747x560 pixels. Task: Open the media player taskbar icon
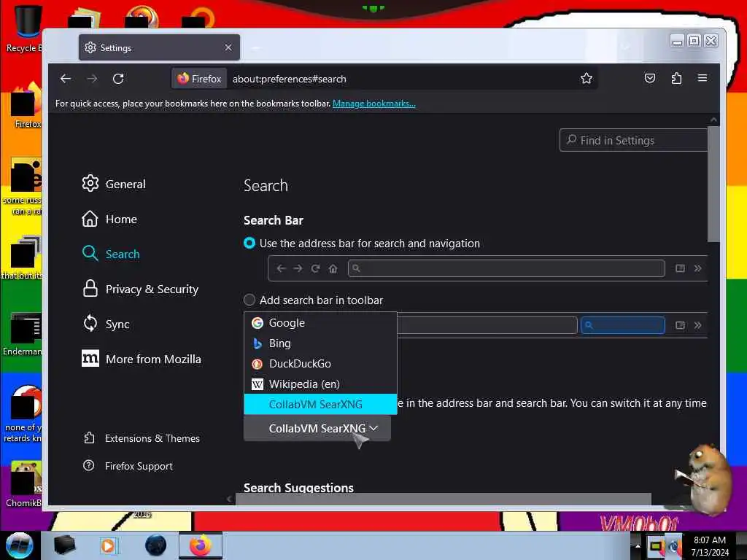(108, 545)
